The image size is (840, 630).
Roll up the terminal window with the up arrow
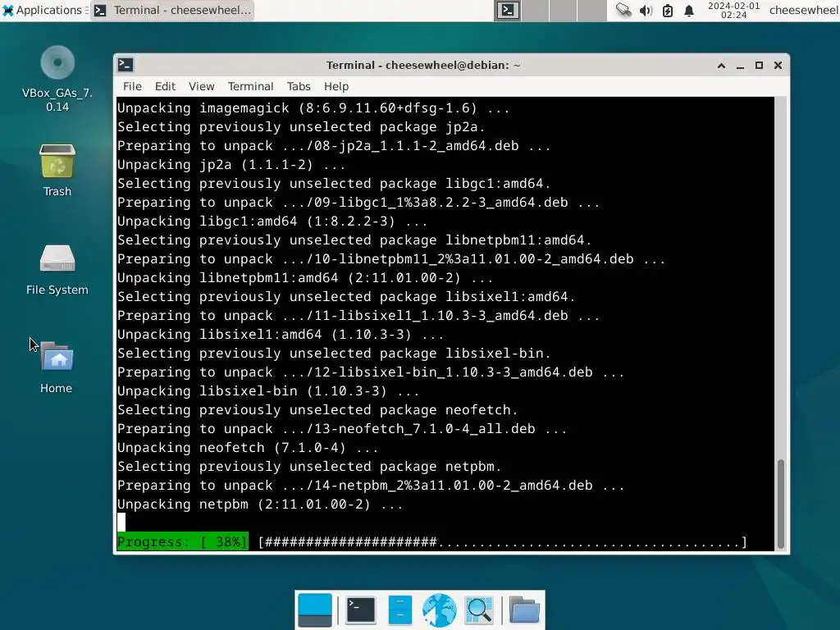(x=721, y=66)
